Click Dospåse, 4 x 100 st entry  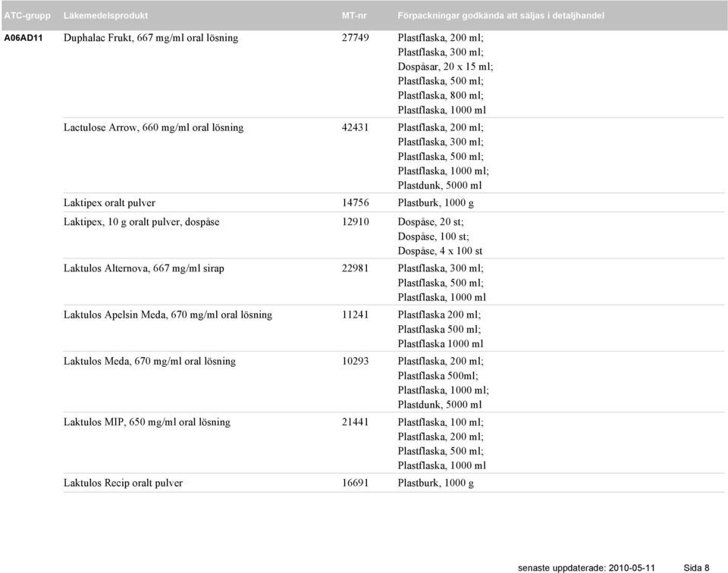pyautogui.click(x=440, y=251)
